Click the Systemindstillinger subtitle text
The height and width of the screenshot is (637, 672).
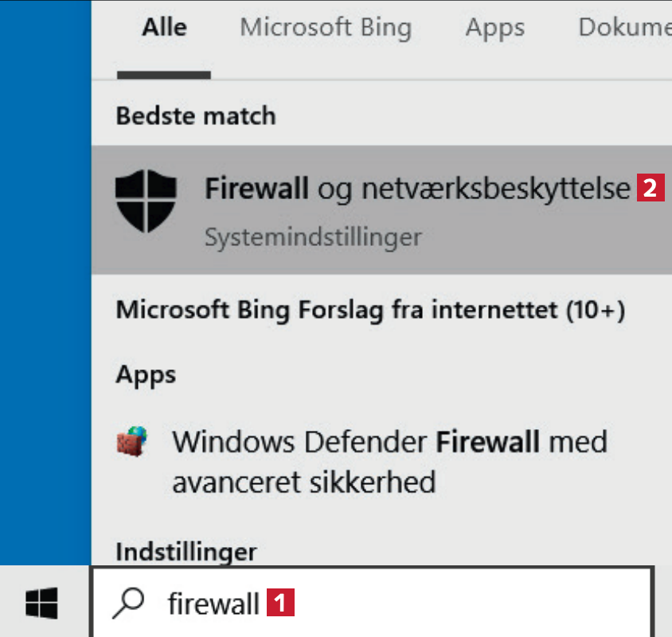pos(313,237)
